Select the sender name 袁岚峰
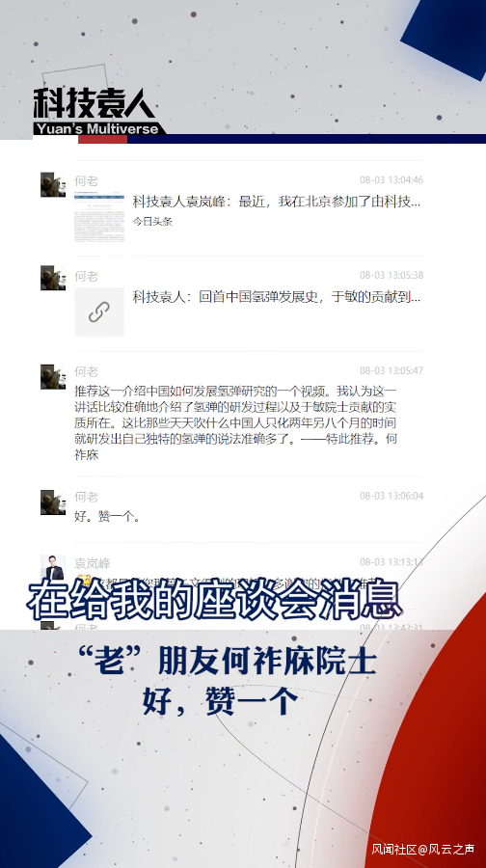Viewport: 486px width, 868px height. [93, 563]
